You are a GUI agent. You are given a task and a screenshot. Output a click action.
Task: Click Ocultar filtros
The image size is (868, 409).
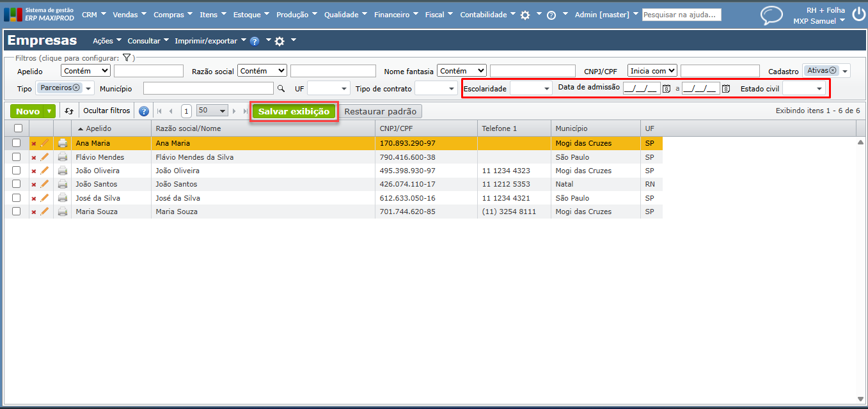[107, 111]
